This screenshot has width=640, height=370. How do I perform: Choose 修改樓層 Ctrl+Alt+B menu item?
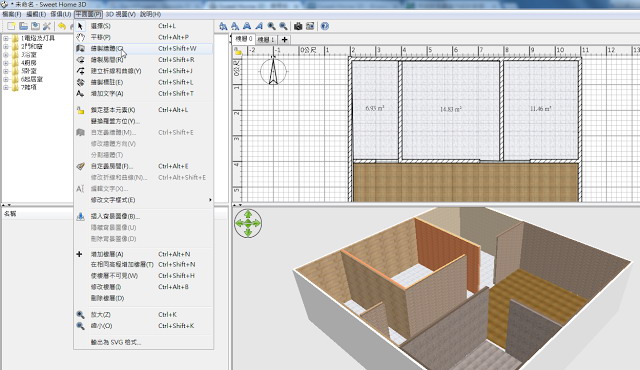click(x=143, y=287)
